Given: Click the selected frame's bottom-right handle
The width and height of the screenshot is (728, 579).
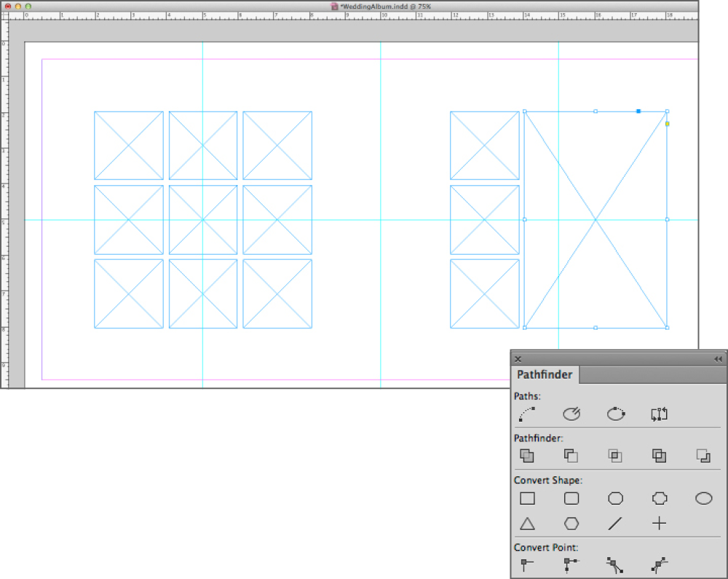Looking at the screenshot, I should coord(667,328).
